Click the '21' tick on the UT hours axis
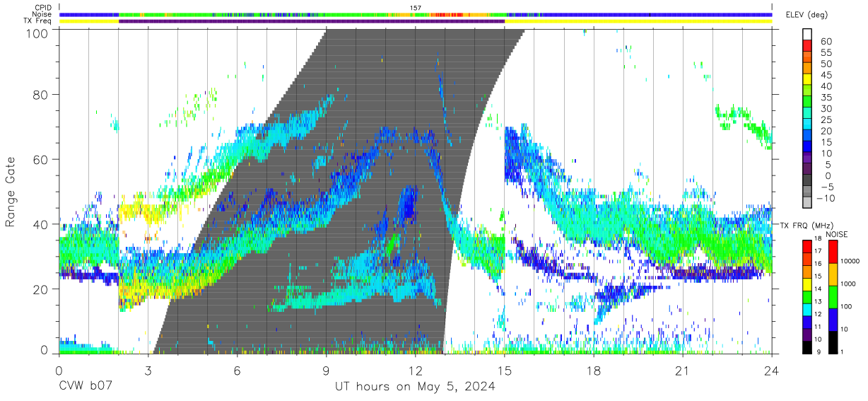 click(683, 370)
